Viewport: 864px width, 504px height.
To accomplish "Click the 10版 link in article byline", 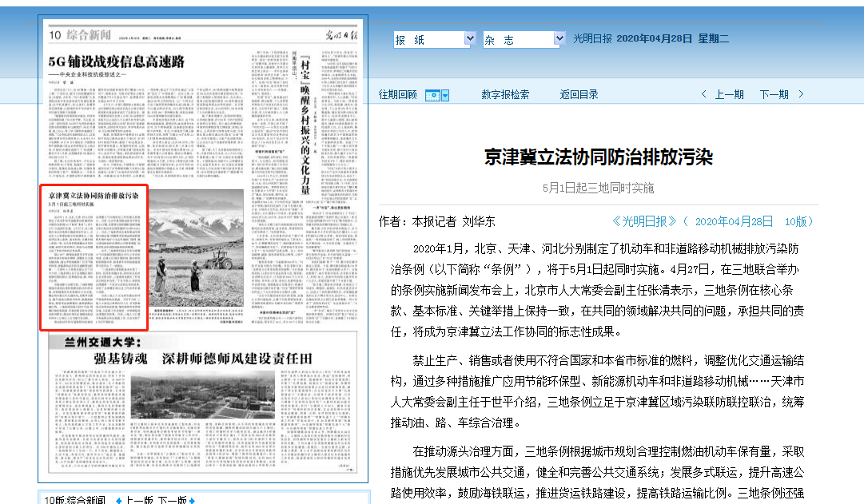I will [x=795, y=221].
